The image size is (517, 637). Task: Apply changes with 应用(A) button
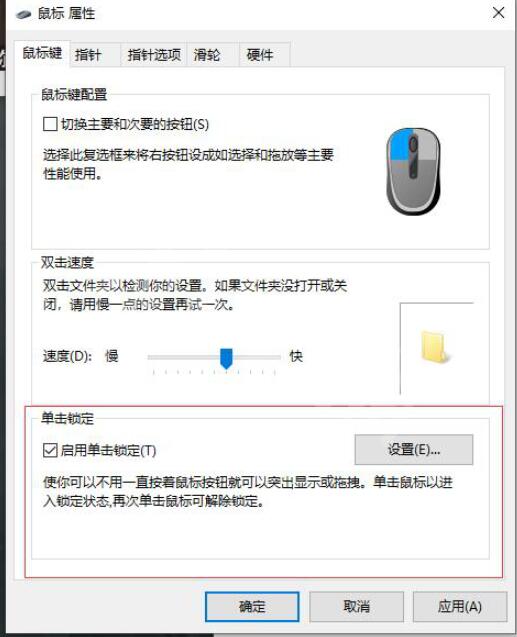(460, 607)
